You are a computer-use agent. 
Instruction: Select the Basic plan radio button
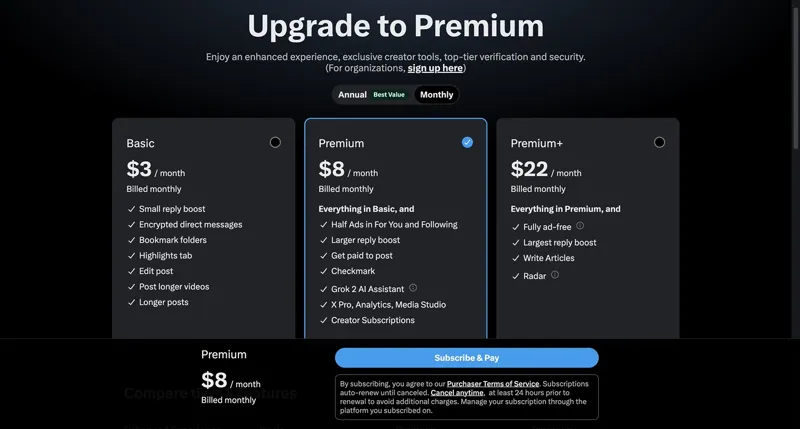pyautogui.click(x=275, y=142)
